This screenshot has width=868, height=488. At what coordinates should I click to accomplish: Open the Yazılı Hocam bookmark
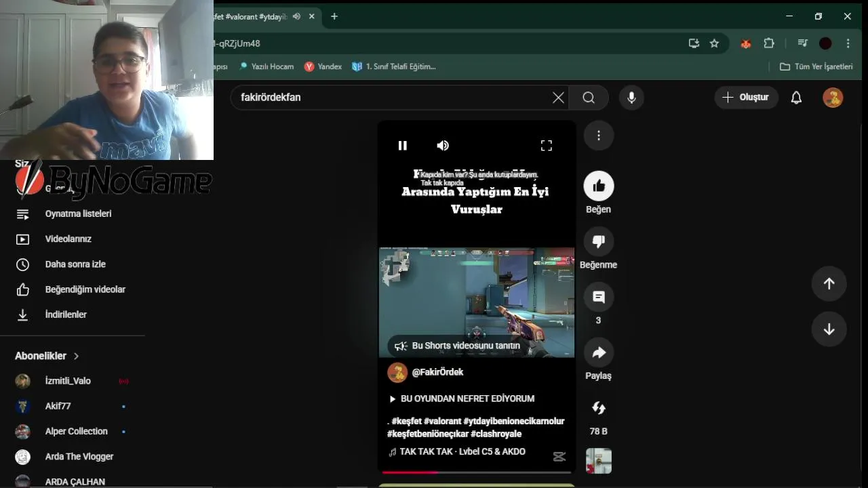click(x=266, y=66)
